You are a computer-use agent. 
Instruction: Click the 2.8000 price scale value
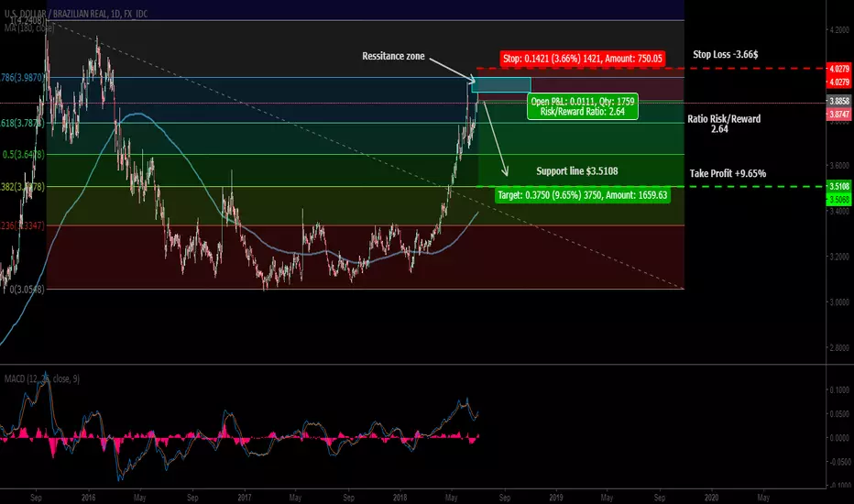tap(839, 347)
